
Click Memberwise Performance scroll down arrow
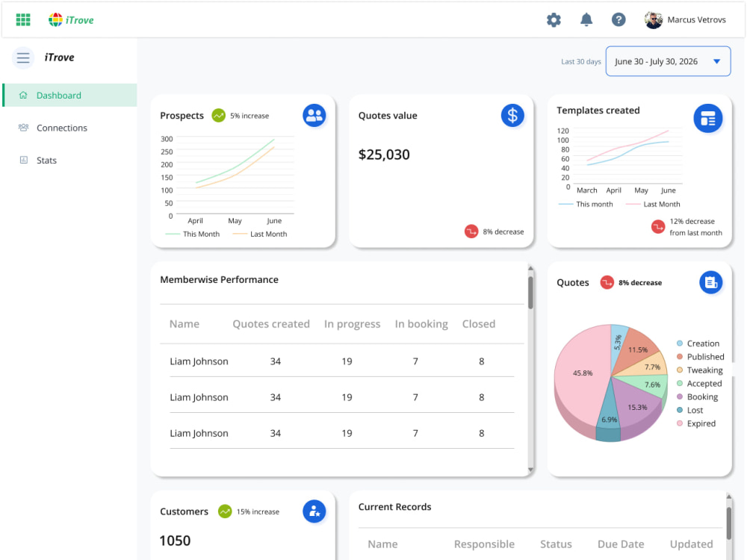coord(530,470)
